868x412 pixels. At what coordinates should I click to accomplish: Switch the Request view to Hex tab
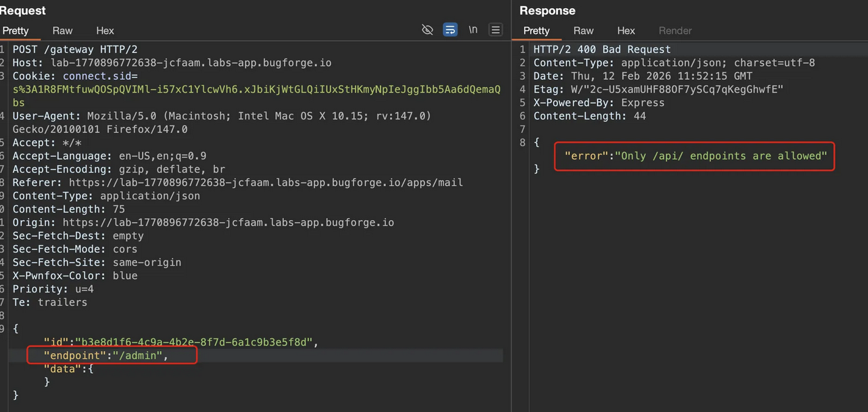[x=105, y=31]
